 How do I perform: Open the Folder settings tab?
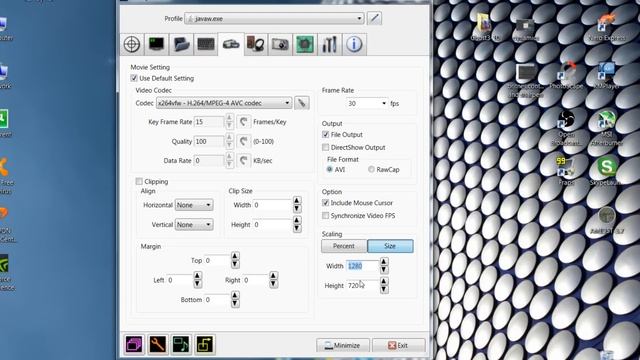(181, 44)
